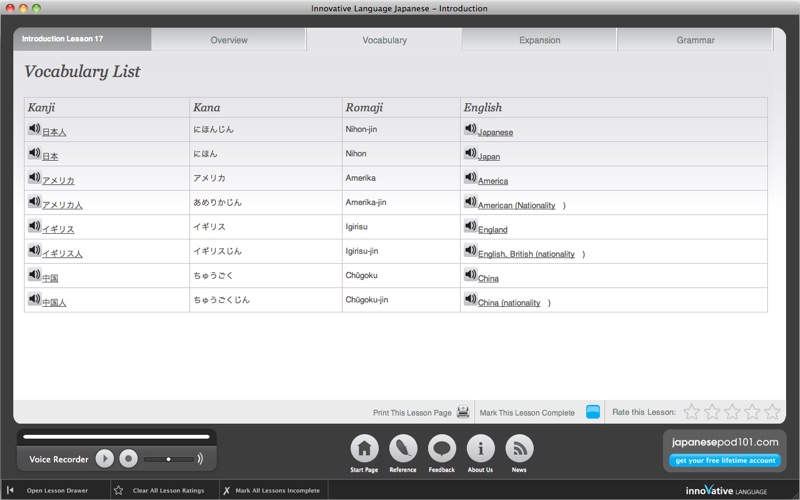
Task: Click the Japan English link
Action: click(x=489, y=157)
